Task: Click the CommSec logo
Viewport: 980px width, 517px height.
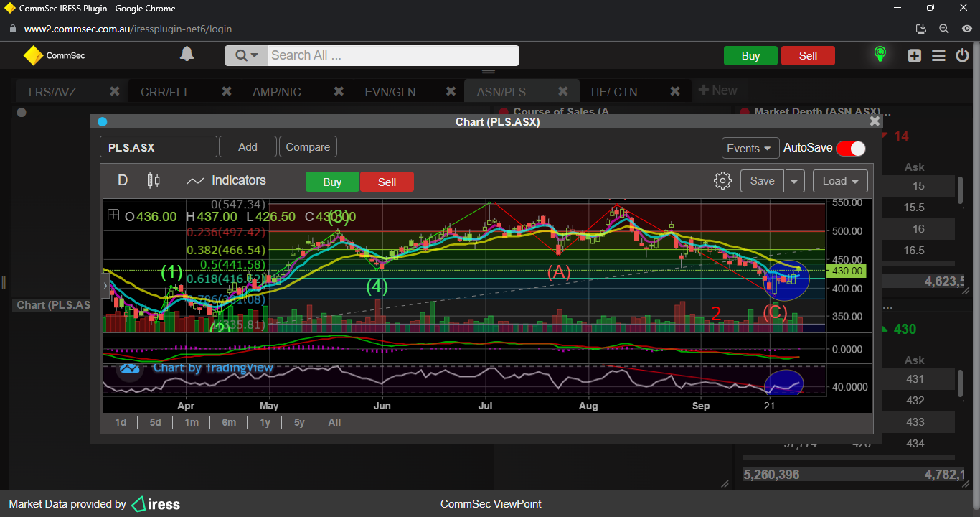Action: [x=54, y=55]
